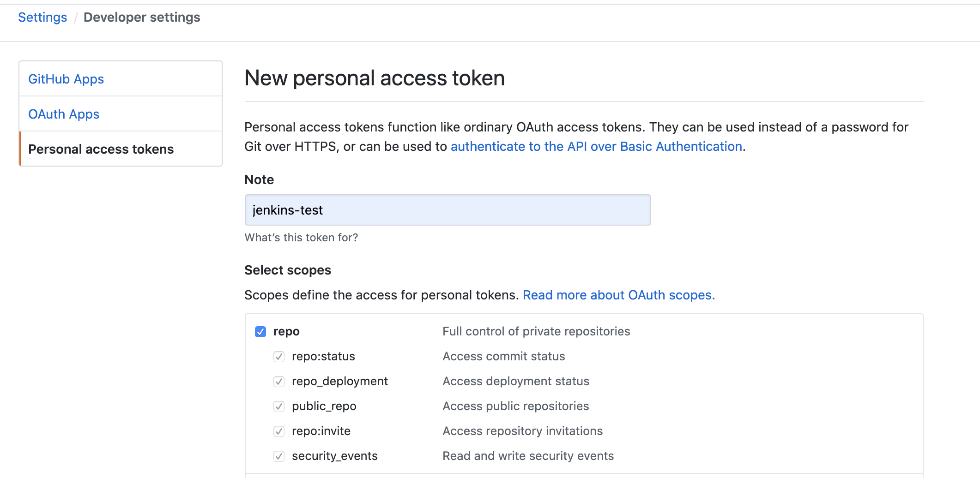The width and height of the screenshot is (980, 478).
Task: Toggle the repo_deployment checkbox
Action: tap(279, 382)
